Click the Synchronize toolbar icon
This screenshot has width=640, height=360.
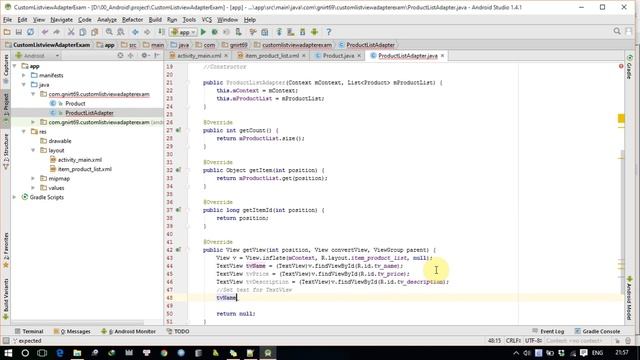(x=31, y=32)
